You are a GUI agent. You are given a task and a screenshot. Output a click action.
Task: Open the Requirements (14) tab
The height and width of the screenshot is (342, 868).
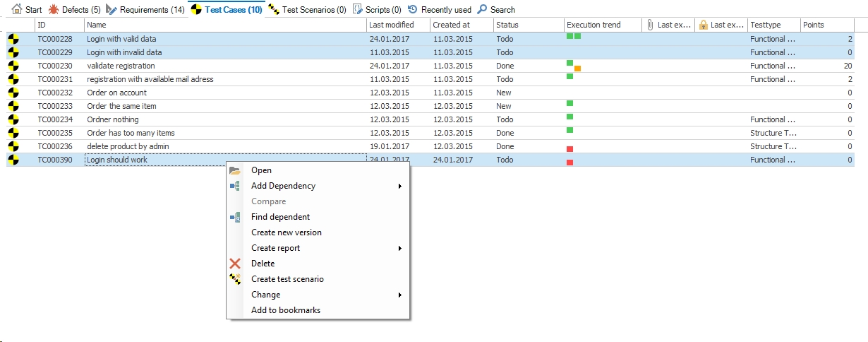[x=145, y=10]
